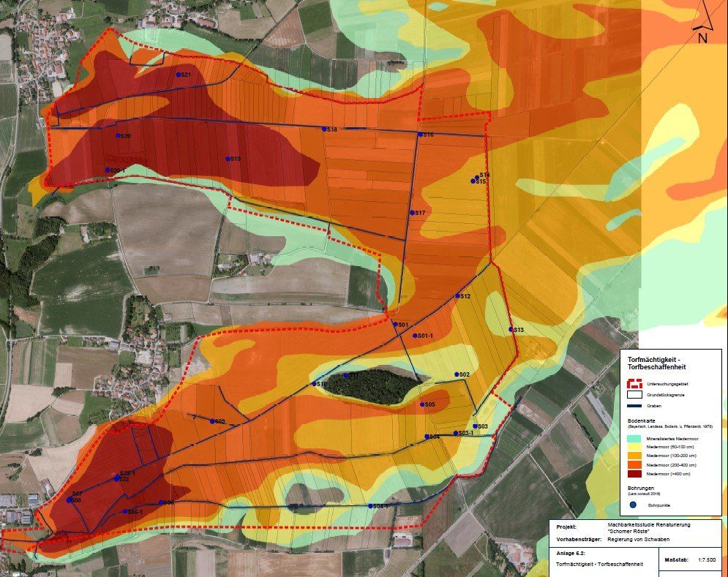Viewport: 728px width, 577px height.
Task: Select borehole marker S20
Action: pyautogui.click(x=118, y=136)
